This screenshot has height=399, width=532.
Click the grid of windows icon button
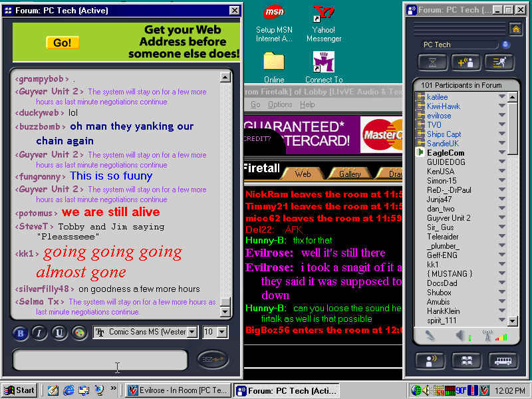pos(466,360)
